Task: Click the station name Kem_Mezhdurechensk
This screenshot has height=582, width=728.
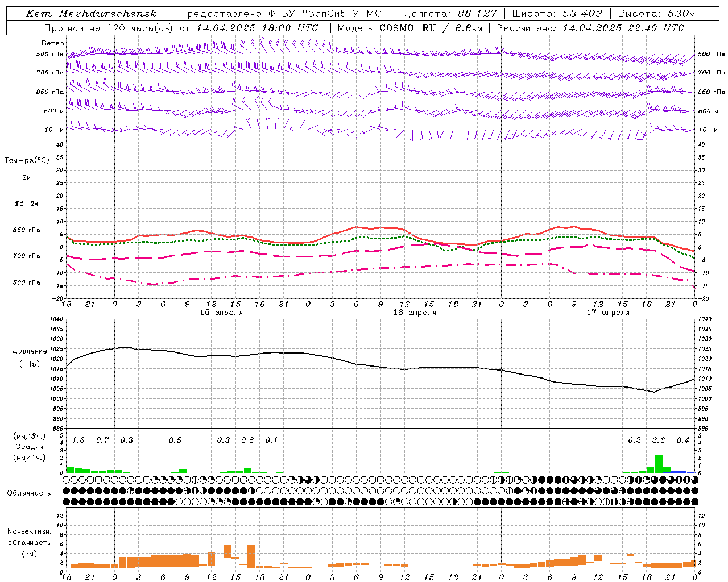Action: 91,14
